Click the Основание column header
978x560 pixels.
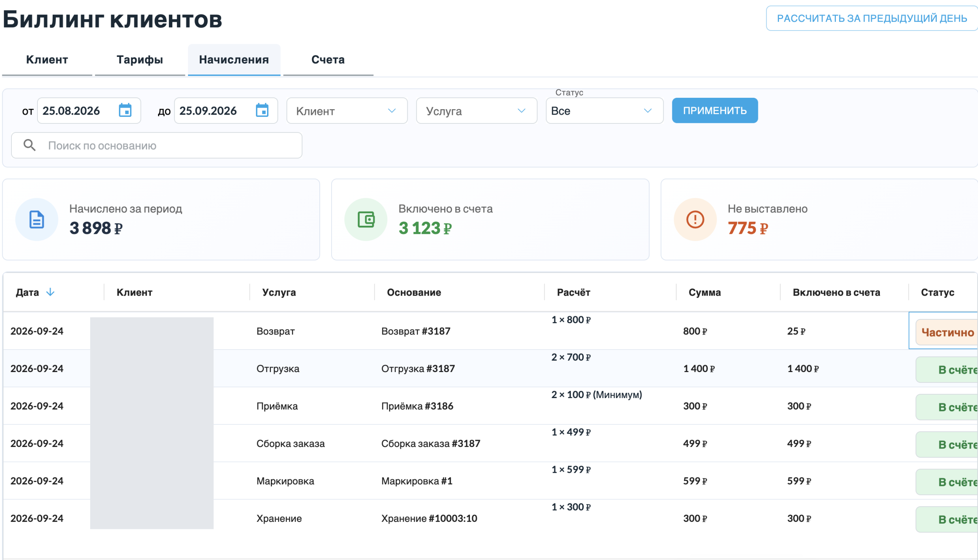point(414,292)
